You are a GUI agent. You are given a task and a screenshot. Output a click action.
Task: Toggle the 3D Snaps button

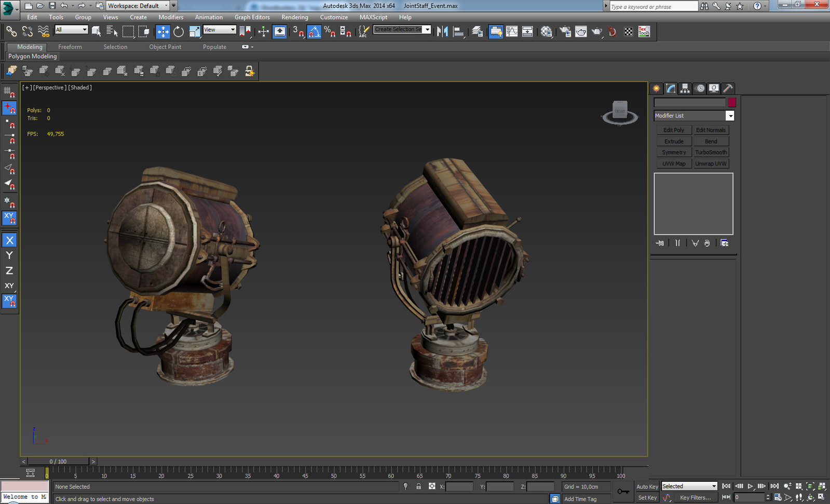pos(298,32)
